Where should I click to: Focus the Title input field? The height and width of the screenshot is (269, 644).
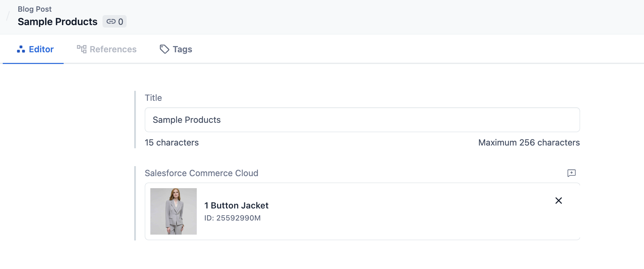tap(362, 120)
